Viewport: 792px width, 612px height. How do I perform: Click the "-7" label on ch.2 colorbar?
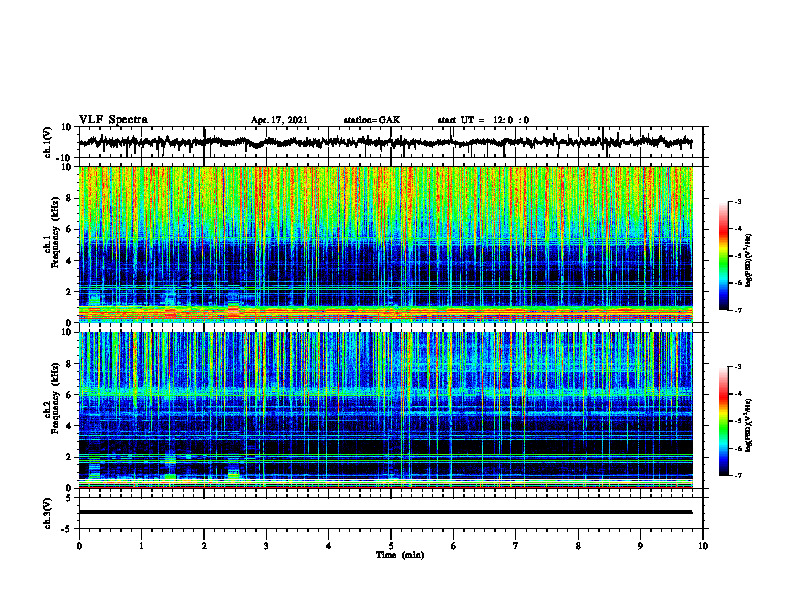[x=737, y=475]
